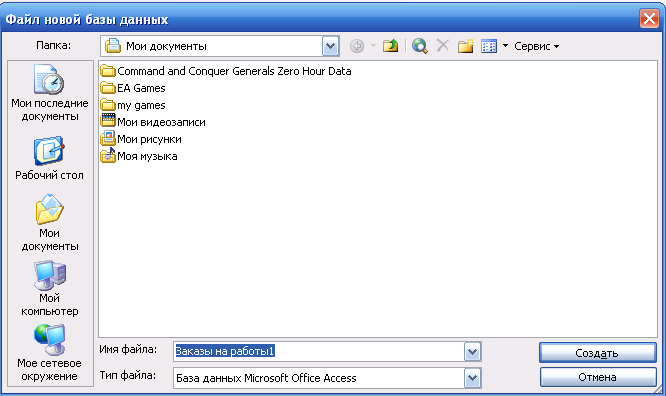
Task: Click the Создать button
Action: coord(598,353)
